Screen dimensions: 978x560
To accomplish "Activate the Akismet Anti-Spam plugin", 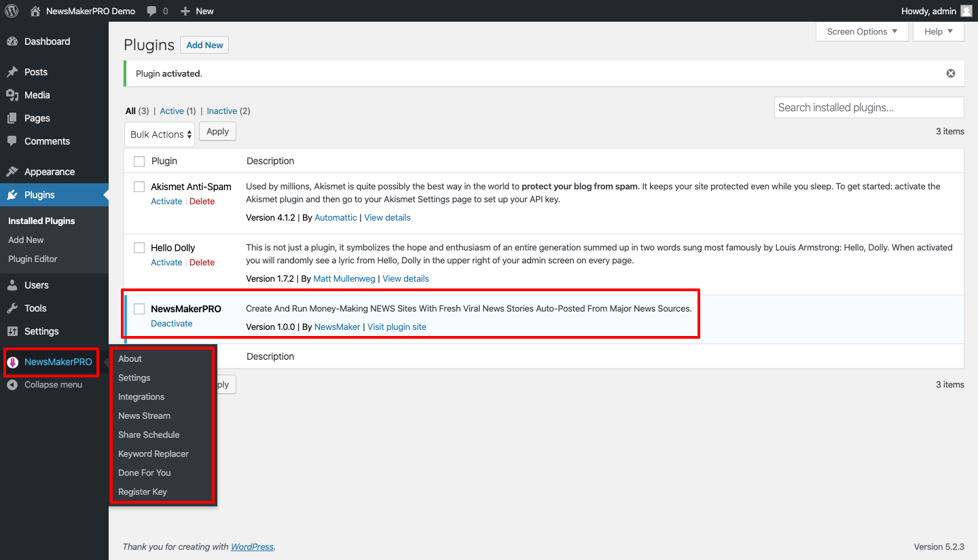I will click(166, 202).
